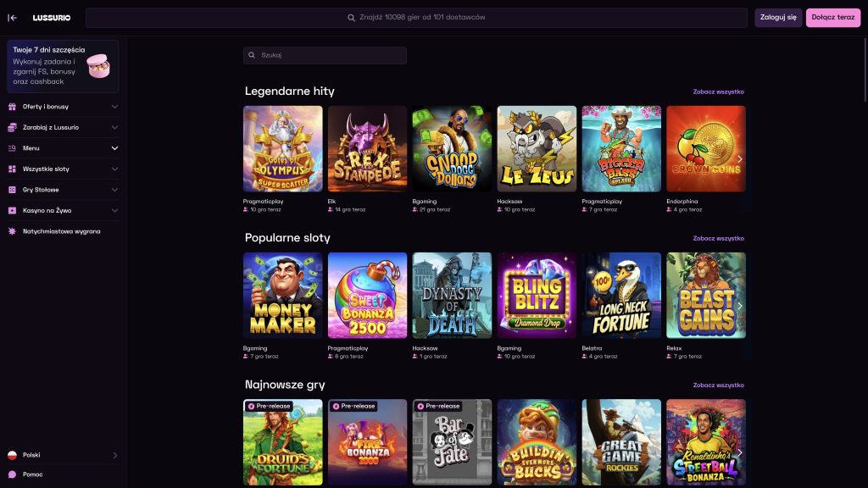Click the dice icon beside Gry Stołowe
The image size is (868, 488).
[12, 190]
